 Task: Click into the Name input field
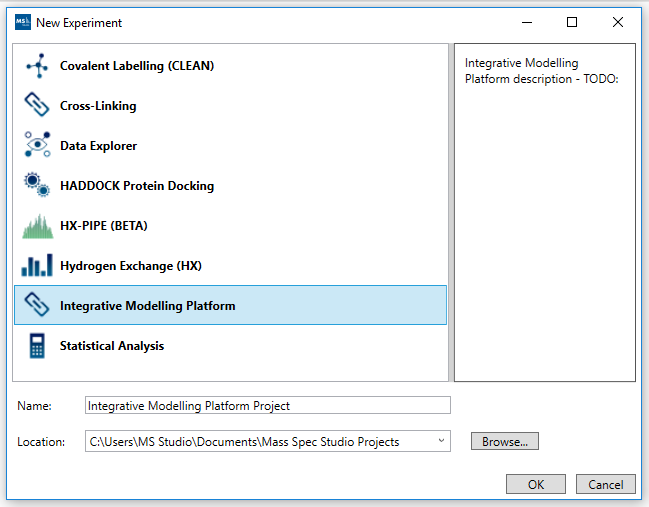(268, 405)
